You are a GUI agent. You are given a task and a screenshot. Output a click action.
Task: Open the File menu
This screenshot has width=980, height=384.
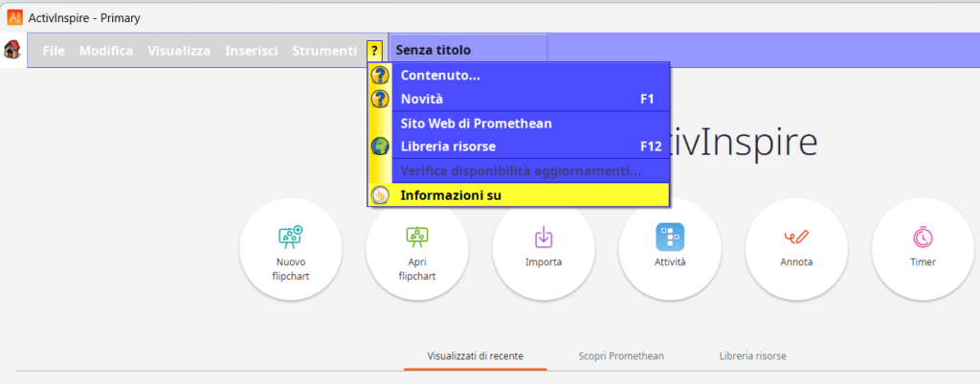point(54,51)
